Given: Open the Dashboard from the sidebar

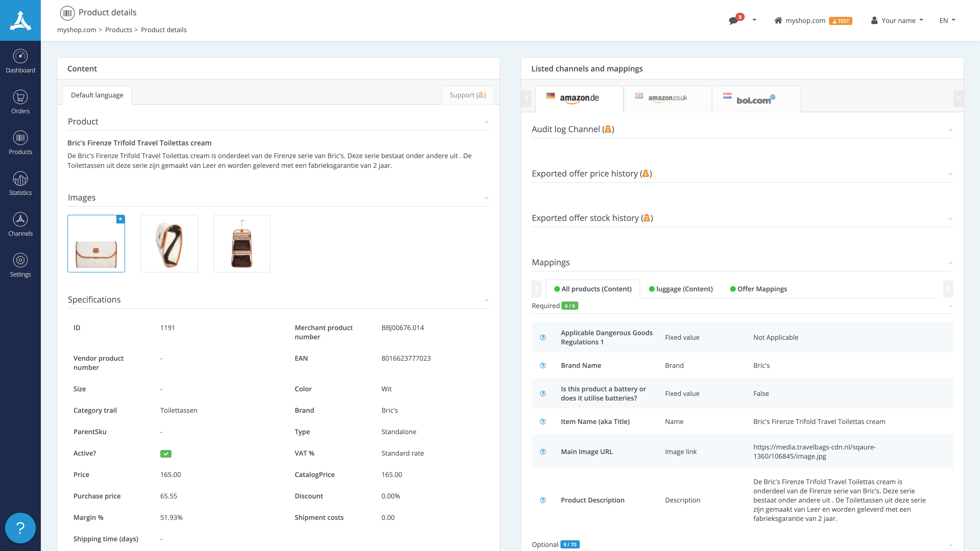Looking at the screenshot, I should [20, 61].
